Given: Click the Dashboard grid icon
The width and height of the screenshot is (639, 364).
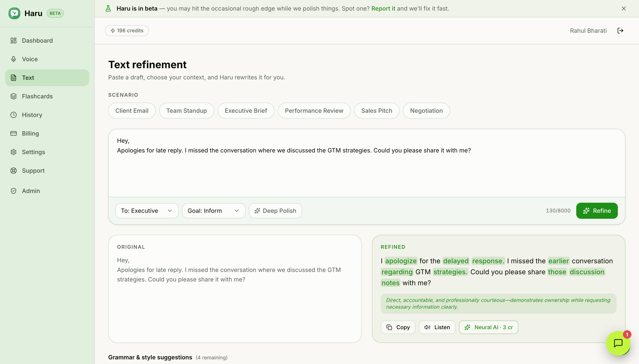Looking at the screenshot, I should click(x=14, y=41).
